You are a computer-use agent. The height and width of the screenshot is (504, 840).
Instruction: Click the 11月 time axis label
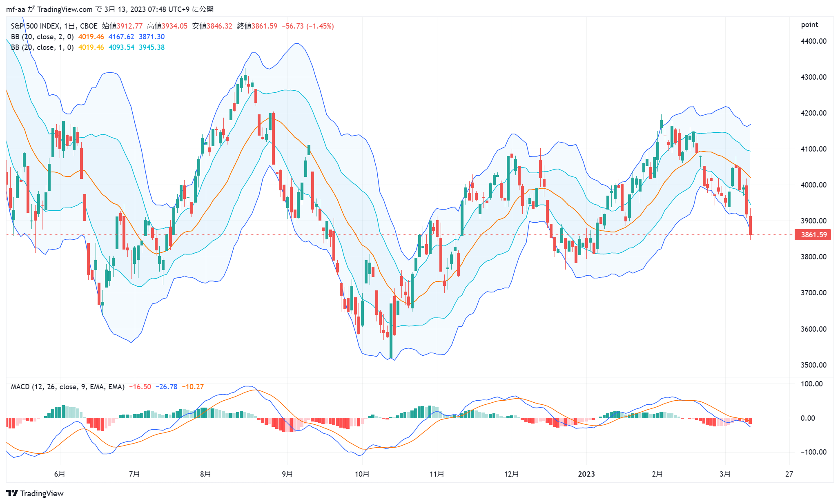click(437, 474)
